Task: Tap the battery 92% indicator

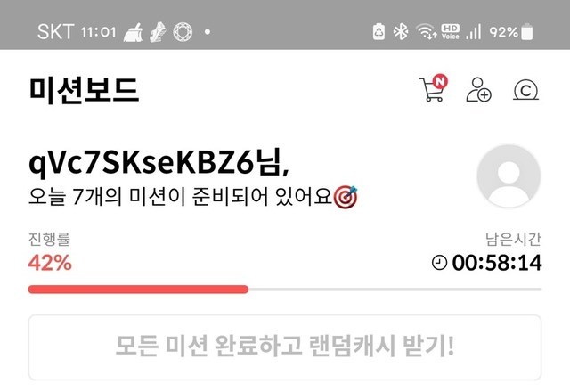Action: click(x=511, y=32)
